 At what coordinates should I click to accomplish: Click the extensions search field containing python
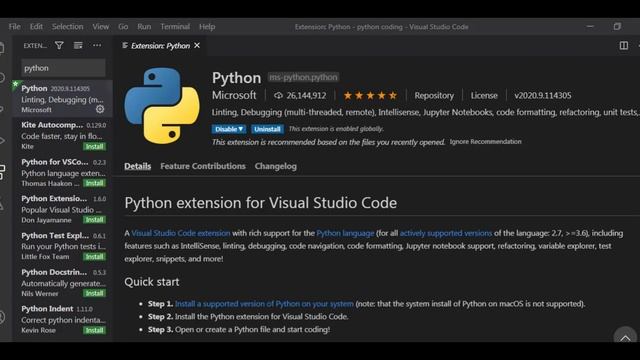pyautogui.click(x=63, y=68)
